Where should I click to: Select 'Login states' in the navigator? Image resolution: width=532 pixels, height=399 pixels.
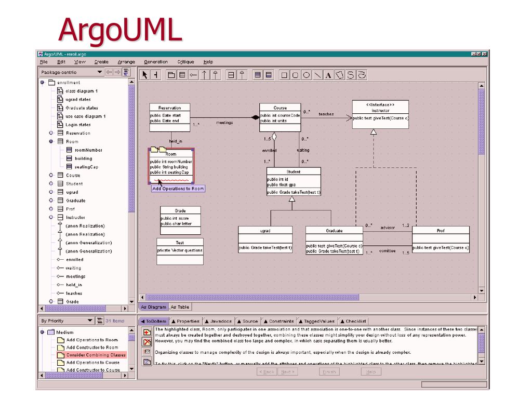(78, 125)
